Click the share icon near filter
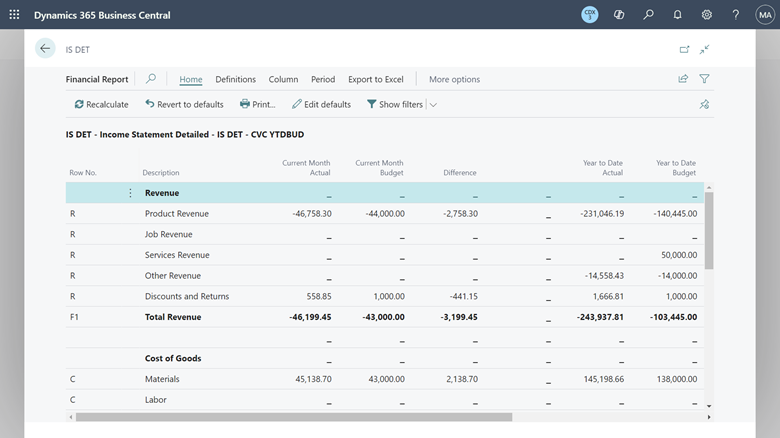780x438 pixels. 683,79
